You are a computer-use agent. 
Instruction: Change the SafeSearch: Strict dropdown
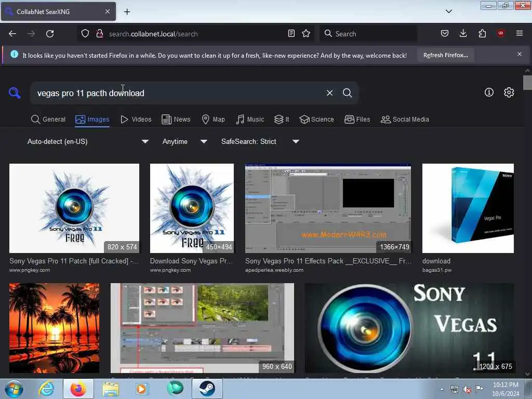tap(260, 141)
